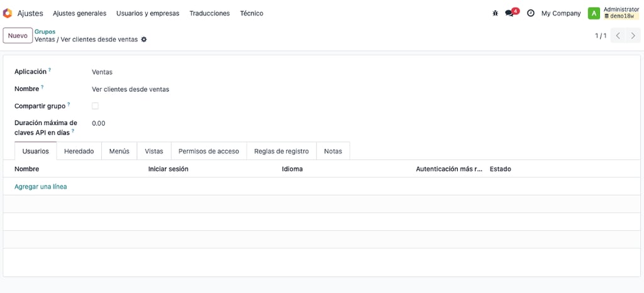
Task: Open the debug bug icon menu
Action: pos(495,13)
